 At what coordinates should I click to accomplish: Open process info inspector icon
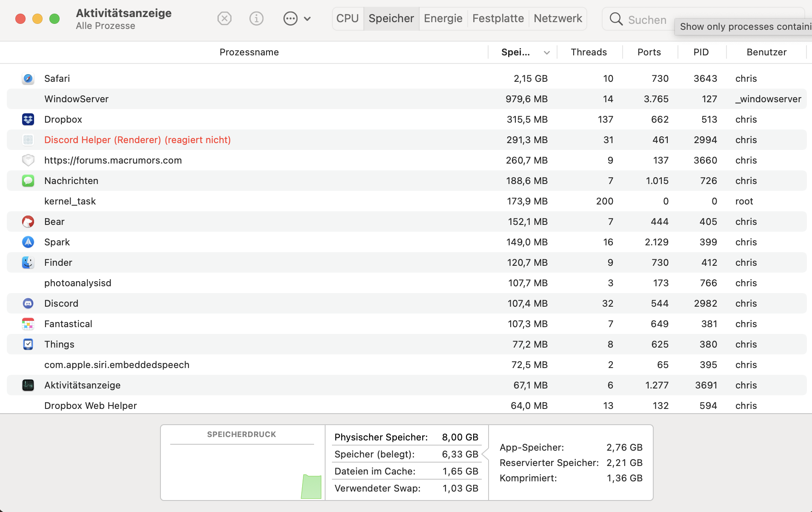(256, 19)
